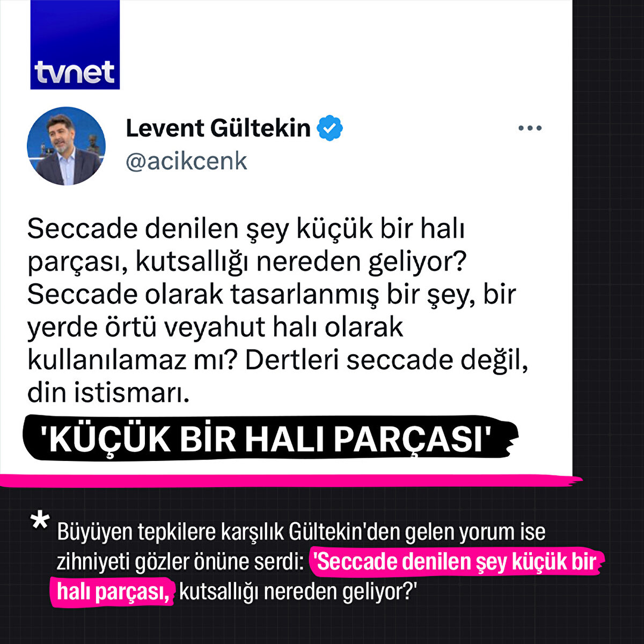644x644 pixels.
Task: Open the three-dot more options menu
Action: pyautogui.click(x=530, y=128)
